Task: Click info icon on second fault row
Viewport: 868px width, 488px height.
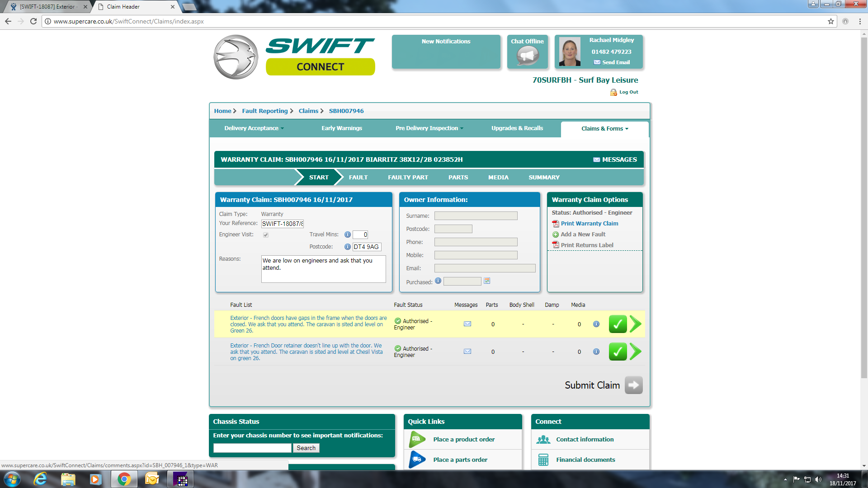Action: tap(596, 352)
